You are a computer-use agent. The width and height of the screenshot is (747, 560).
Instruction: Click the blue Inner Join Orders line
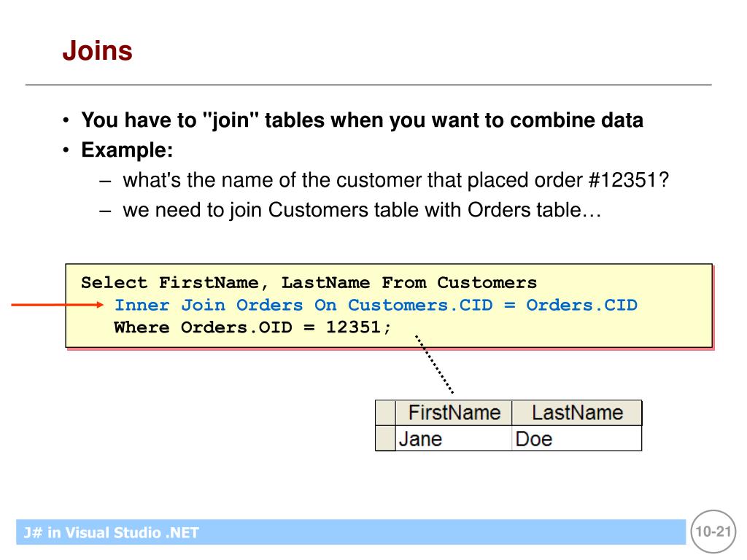pyautogui.click(x=376, y=305)
